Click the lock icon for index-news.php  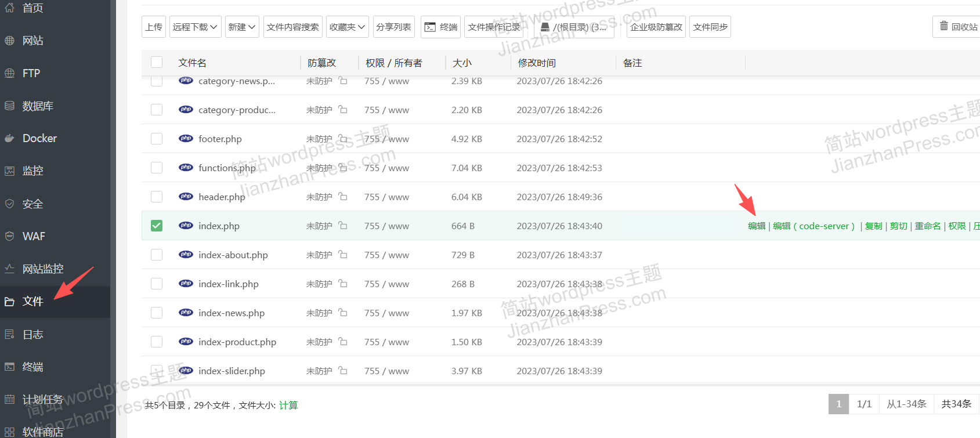(343, 313)
